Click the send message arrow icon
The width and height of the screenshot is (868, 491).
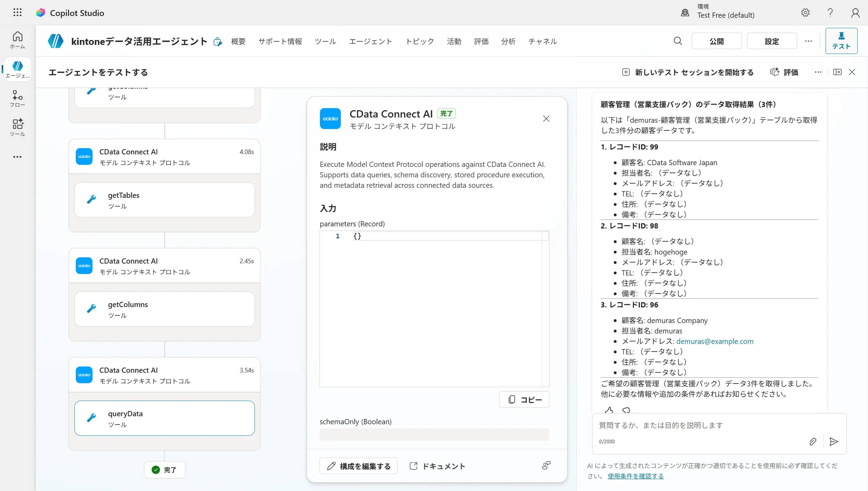coord(834,442)
